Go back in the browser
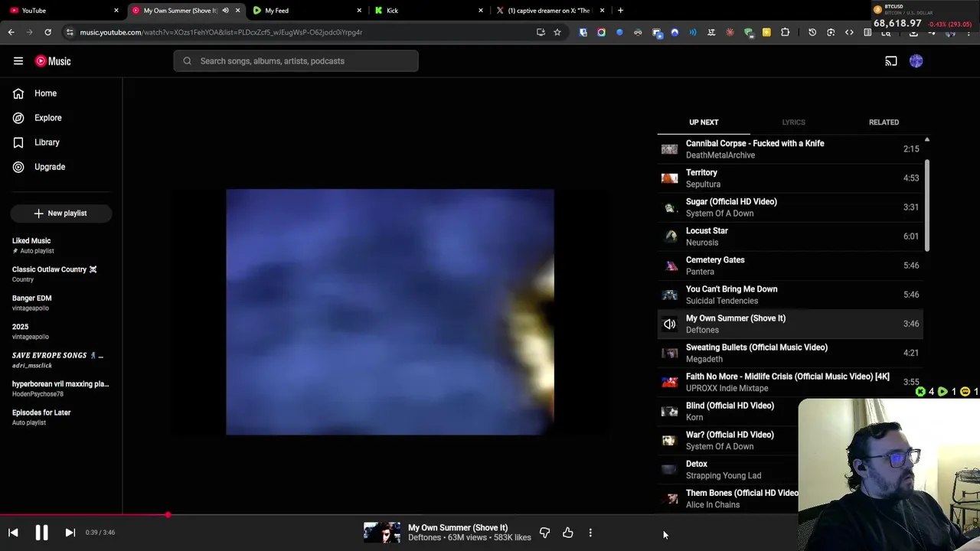The image size is (980, 551). pyautogui.click(x=11, y=32)
